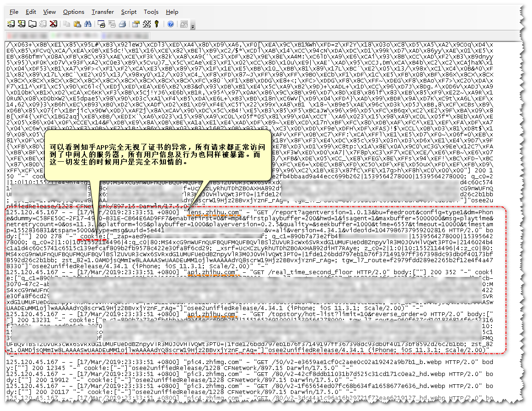The height and width of the screenshot is (411, 532).
Task: Click the Print printer icon
Action: (x=123, y=24)
